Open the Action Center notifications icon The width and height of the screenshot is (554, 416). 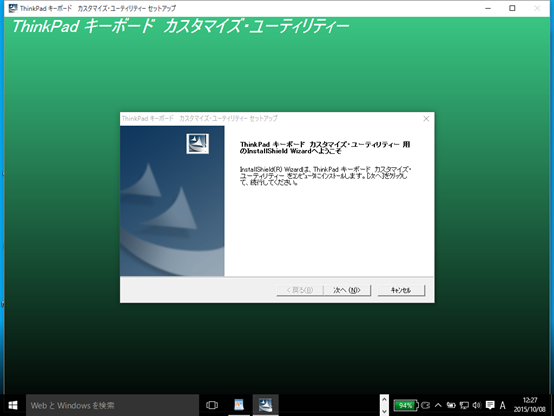(490, 405)
